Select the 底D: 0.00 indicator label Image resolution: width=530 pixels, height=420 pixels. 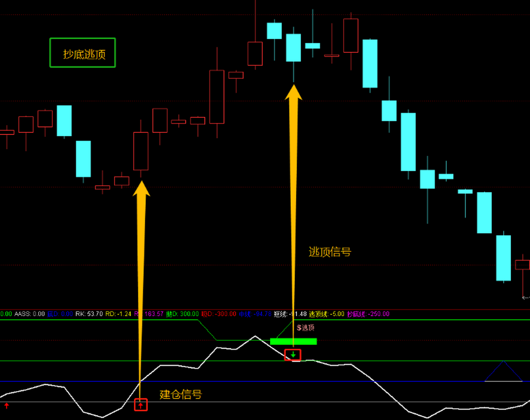point(60,314)
